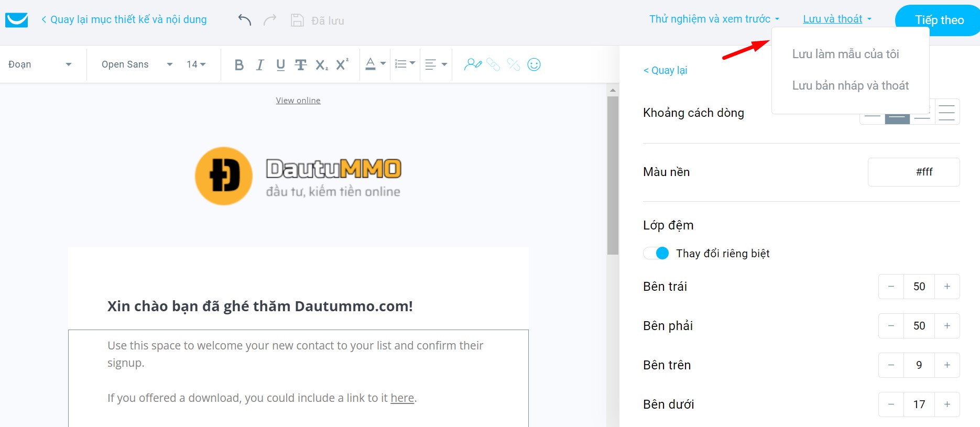This screenshot has height=427, width=980.
Task: Select Lưu làm mẫu của tôi
Action: pyautogui.click(x=845, y=54)
